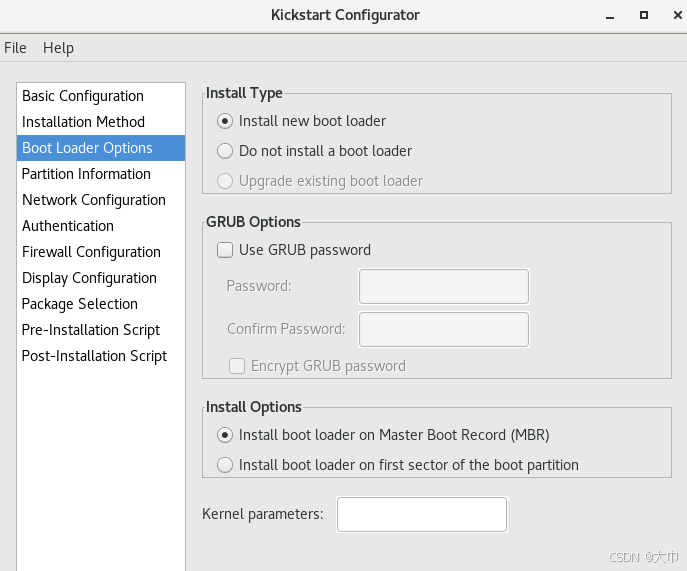Choose install on Master Boot Record (MBR)
Image resolution: width=687 pixels, height=571 pixels.
[x=225, y=435]
